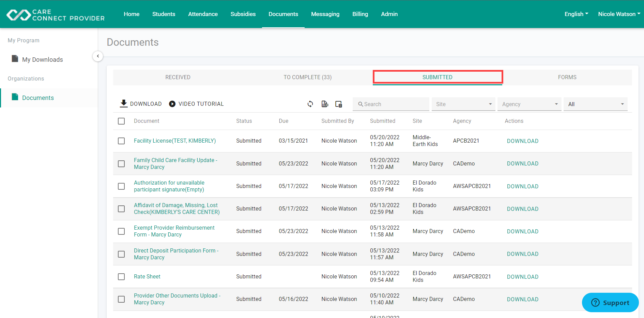Open the Nicole Watson user menu
This screenshot has width=644, height=318.
pos(619,14)
